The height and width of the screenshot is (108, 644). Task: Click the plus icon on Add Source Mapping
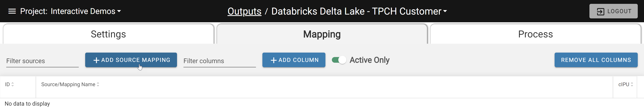96,60
